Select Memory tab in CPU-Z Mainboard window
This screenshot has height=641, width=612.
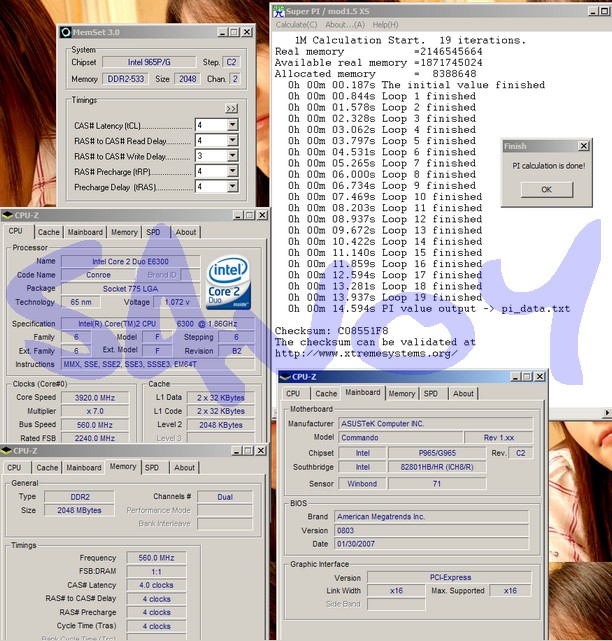pyautogui.click(x=401, y=394)
